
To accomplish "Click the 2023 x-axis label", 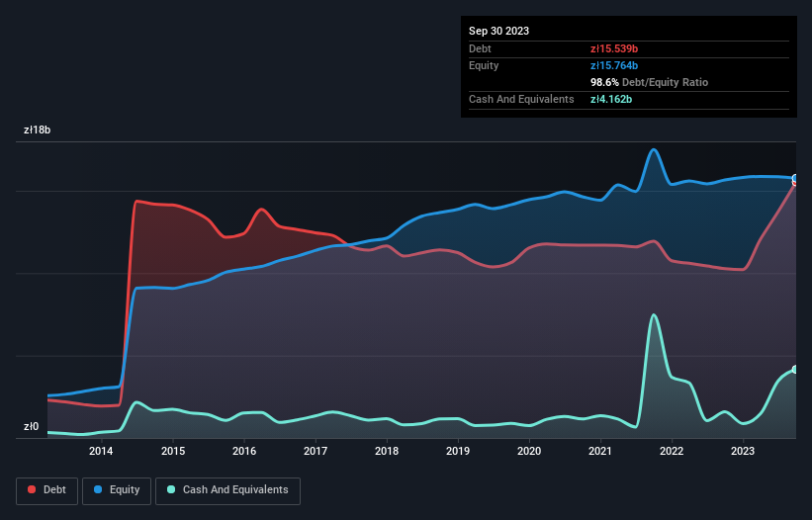I will 743,451.
